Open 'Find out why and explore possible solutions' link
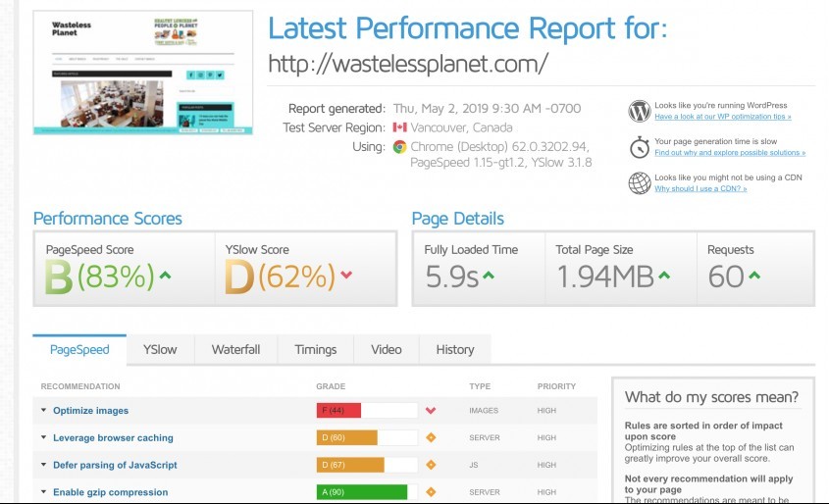 click(730, 153)
